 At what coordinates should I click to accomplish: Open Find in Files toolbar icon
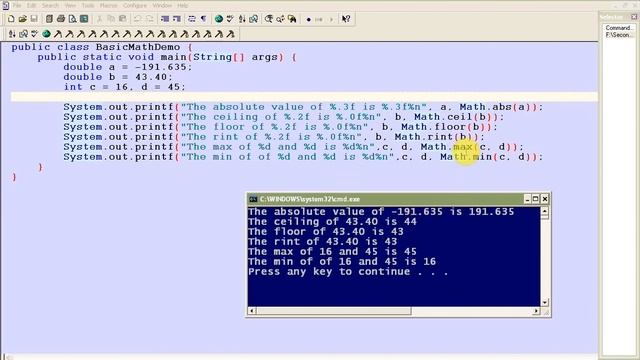pos(292,19)
